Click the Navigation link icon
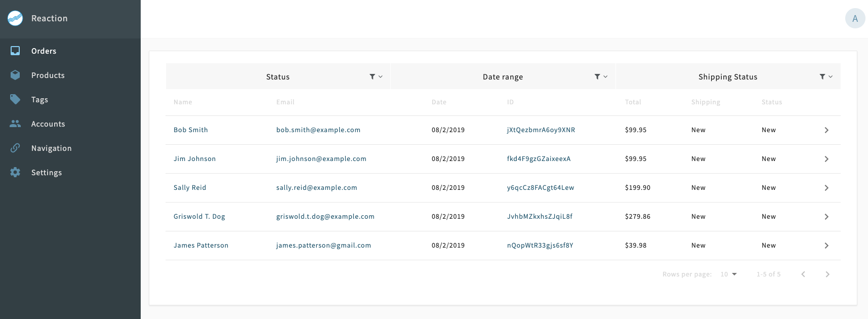 coord(15,148)
